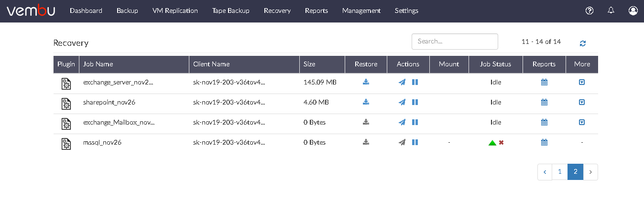The image size is (644, 200).
Task: Open reports calendar for sharepoint_nov26
Action: pos(544,102)
